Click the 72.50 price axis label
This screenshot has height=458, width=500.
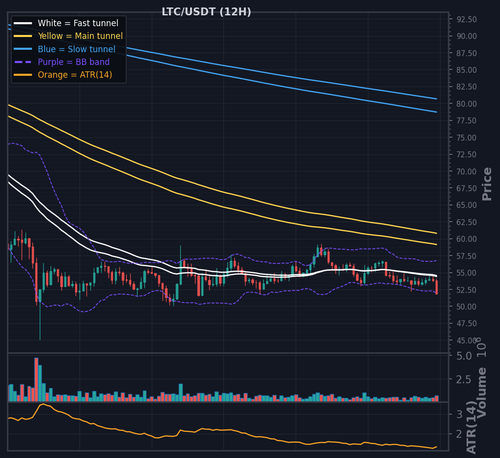click(466, 154)
